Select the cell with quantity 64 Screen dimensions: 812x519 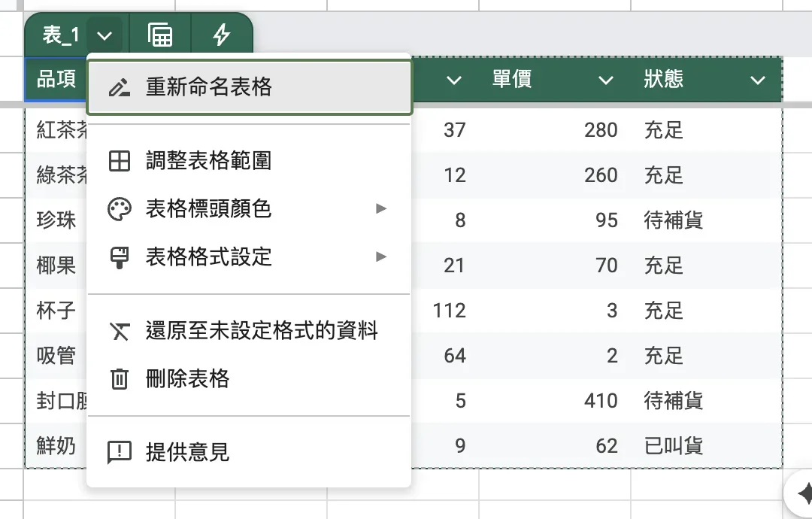(445, 355)
